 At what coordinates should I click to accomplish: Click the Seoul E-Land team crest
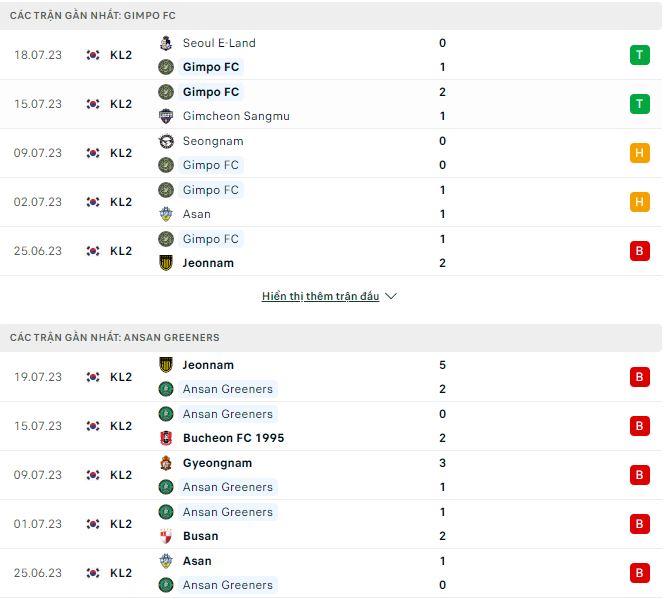pyautogui.click(x=166, y=43)
